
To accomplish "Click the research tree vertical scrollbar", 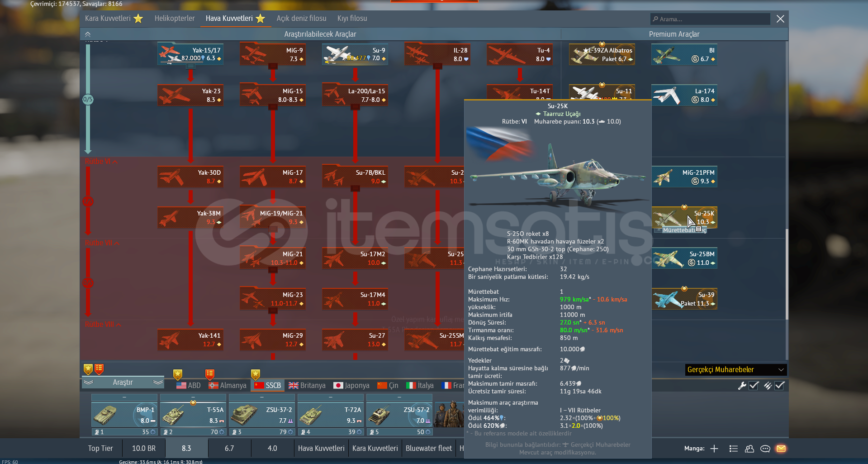I will (787, 272).
